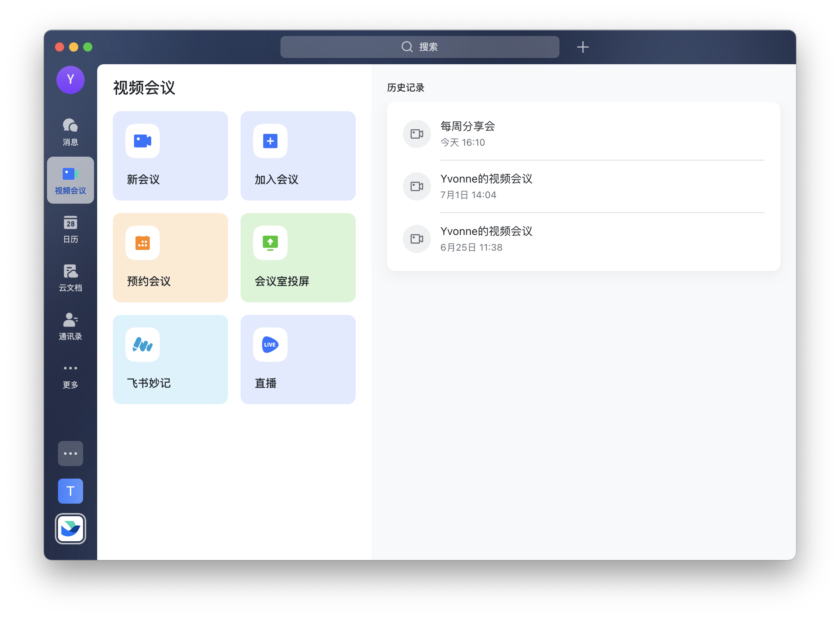Expand the More (更多) sidebar item

[x=71, y=375]
